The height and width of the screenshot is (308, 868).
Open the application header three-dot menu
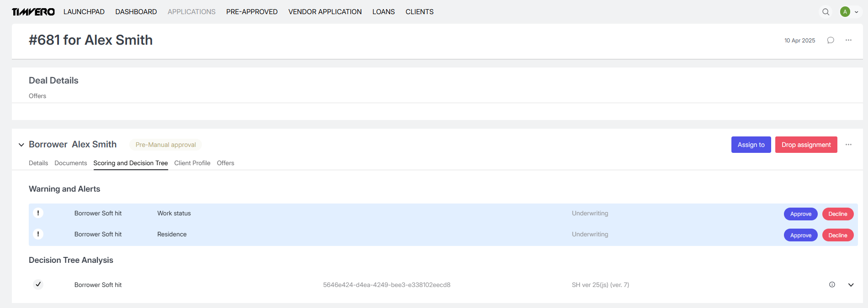[x=848, y=40]
